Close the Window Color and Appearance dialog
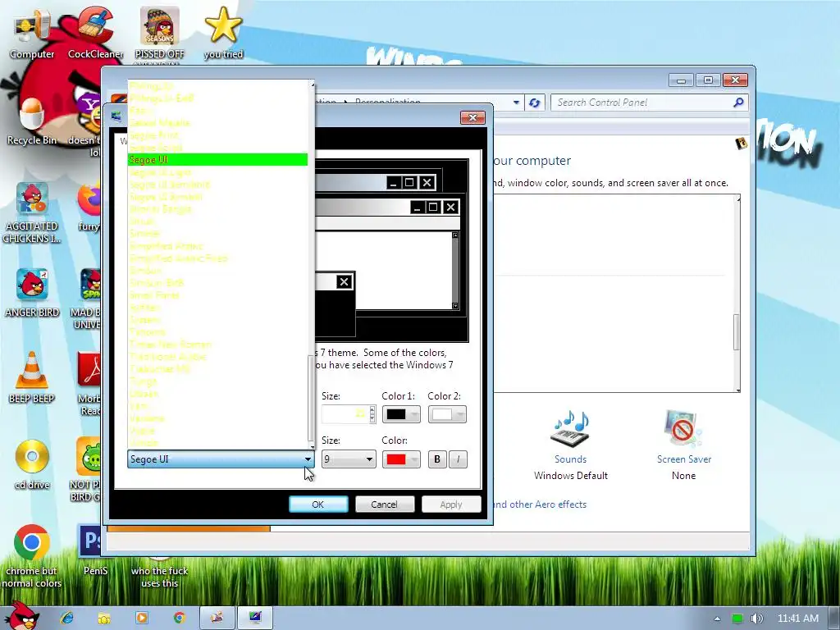840x630 pixels. click(472, 117)
